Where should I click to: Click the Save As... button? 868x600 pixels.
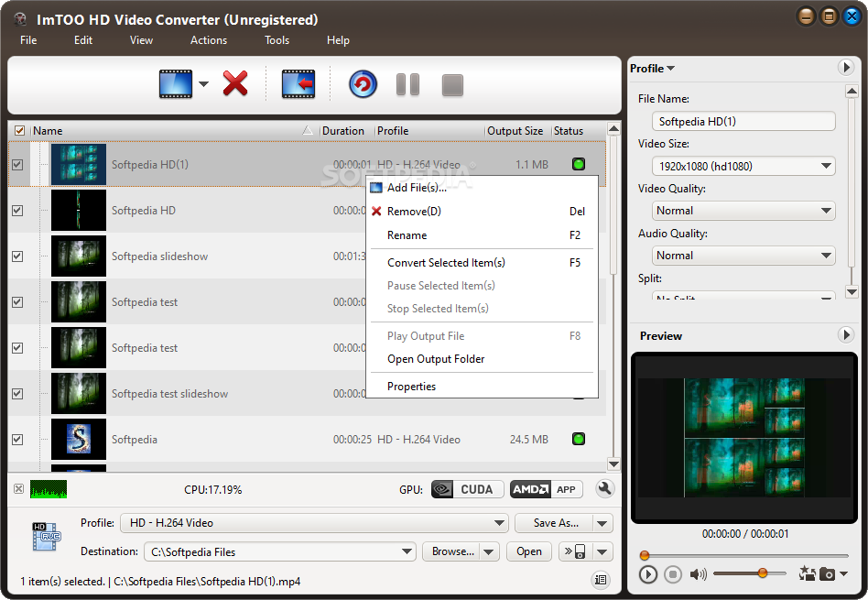coord(556,523)
